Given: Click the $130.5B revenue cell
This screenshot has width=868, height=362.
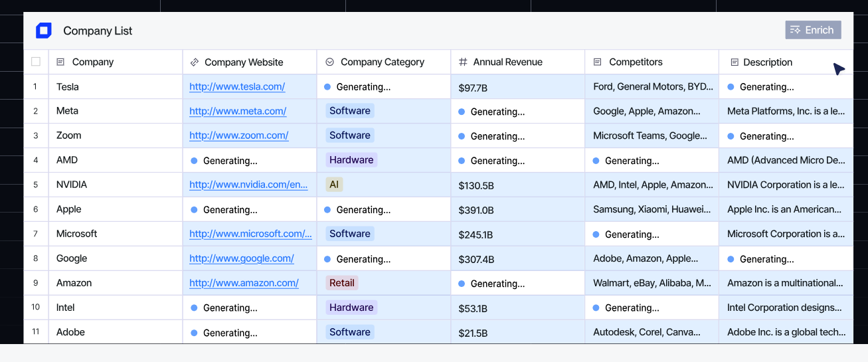Looking at the screenshot, I should (518, 185).
